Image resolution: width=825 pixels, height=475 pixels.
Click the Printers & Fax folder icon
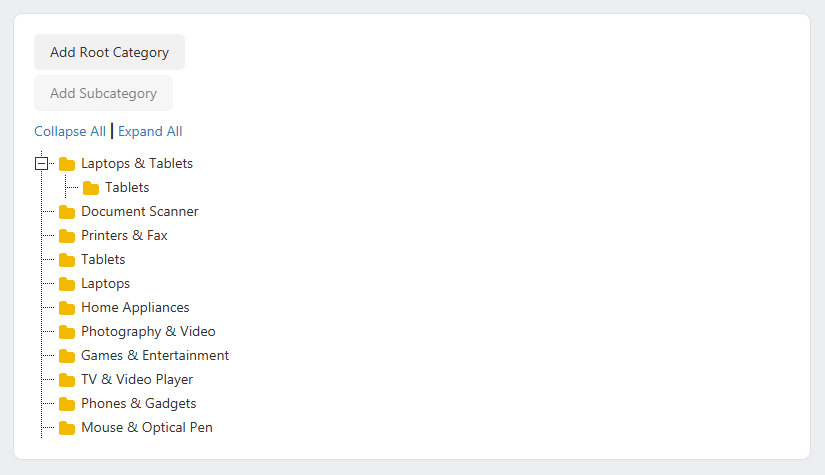tap(67, 236)
